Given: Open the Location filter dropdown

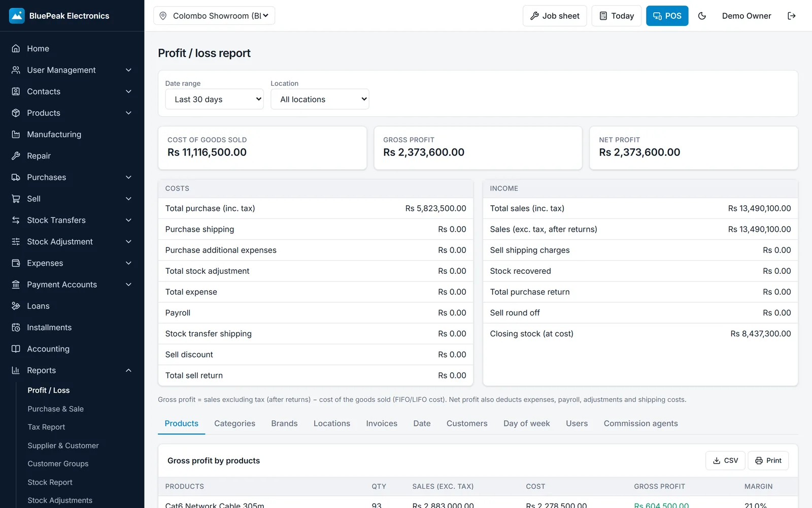Looking at the screenshot, I should click(320, 99).
